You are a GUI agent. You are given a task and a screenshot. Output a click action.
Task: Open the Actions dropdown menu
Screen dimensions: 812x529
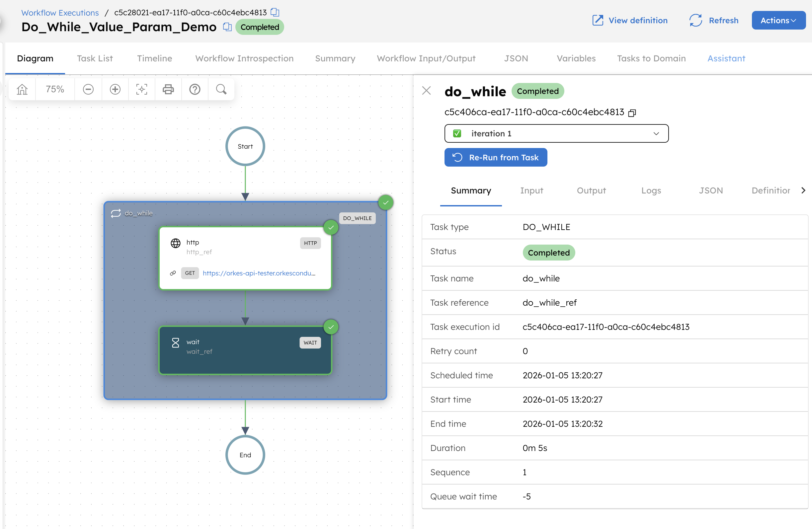[x=778, y=20]
